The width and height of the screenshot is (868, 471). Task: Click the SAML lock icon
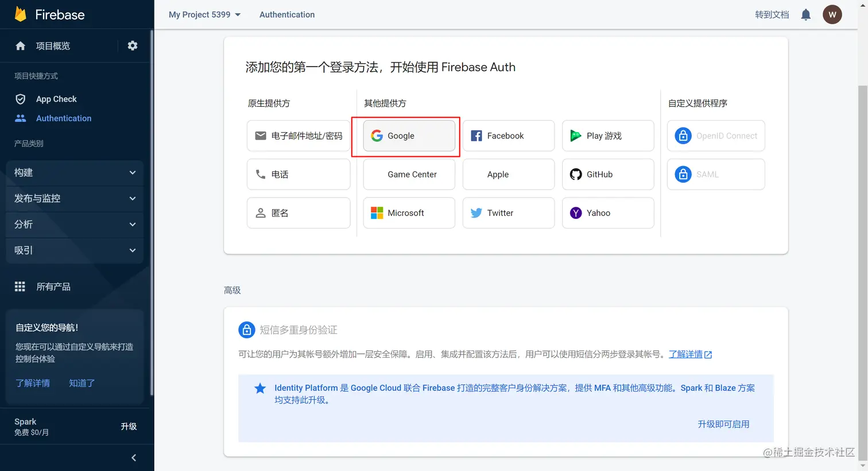[x=683, y=174]
